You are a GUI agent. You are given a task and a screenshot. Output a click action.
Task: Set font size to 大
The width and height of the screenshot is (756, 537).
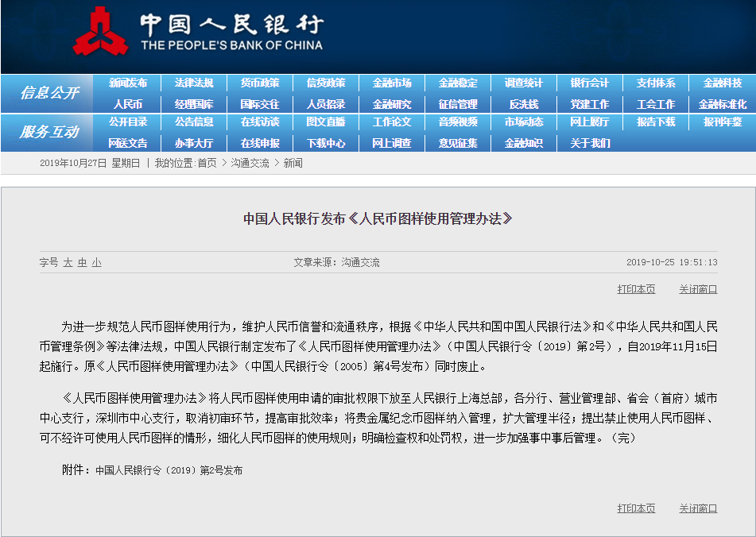(x=68, y=262)
